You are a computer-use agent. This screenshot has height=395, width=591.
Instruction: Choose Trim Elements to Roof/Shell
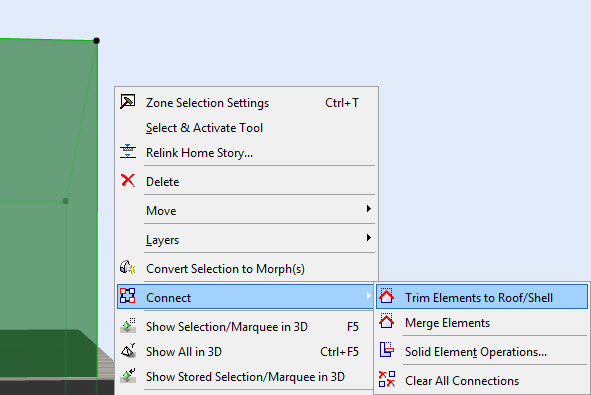click(x=482, y=297)
